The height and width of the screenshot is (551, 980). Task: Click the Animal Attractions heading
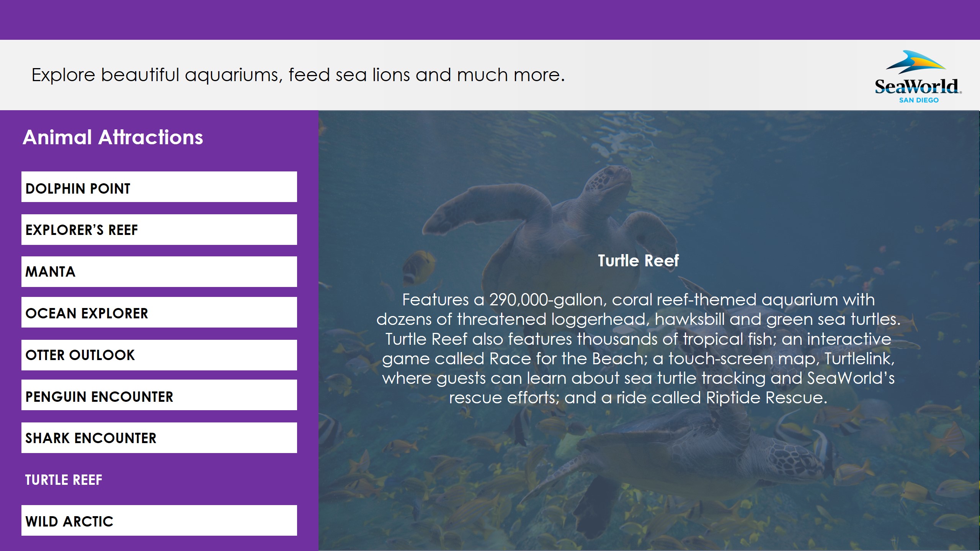[113, 137]
